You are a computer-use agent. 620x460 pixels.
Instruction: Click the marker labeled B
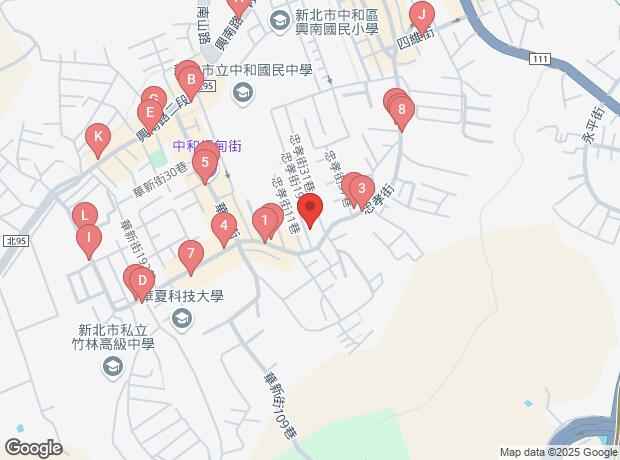(191, 82)
